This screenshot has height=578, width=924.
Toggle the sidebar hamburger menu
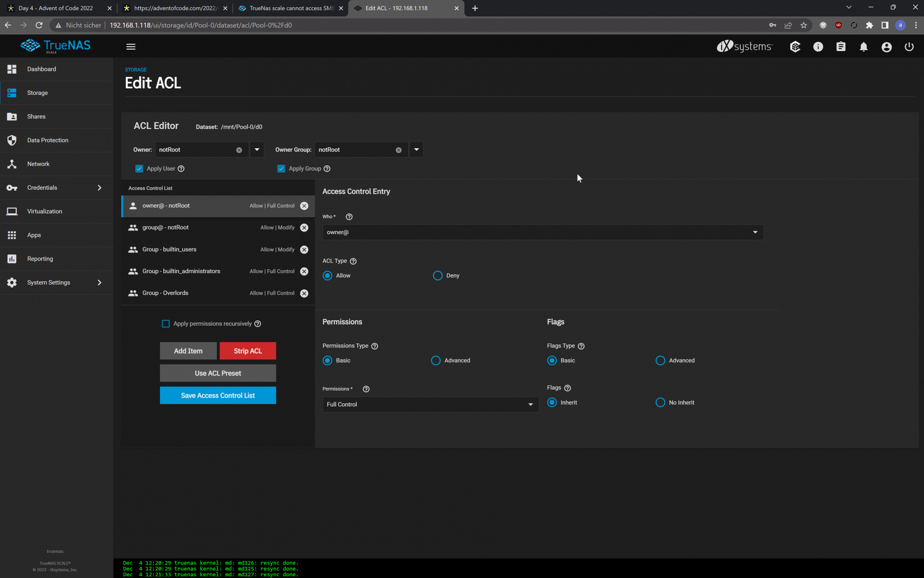[x=131, y=47]
